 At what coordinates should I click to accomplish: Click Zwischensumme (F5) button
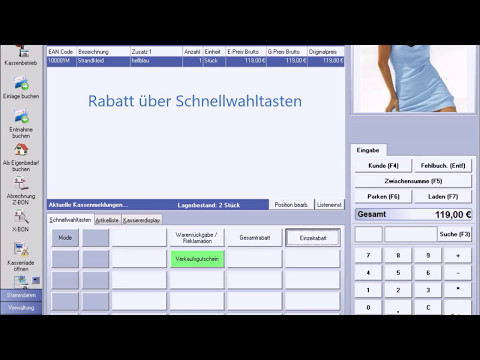pyautogui.click(x=413, y=181)
